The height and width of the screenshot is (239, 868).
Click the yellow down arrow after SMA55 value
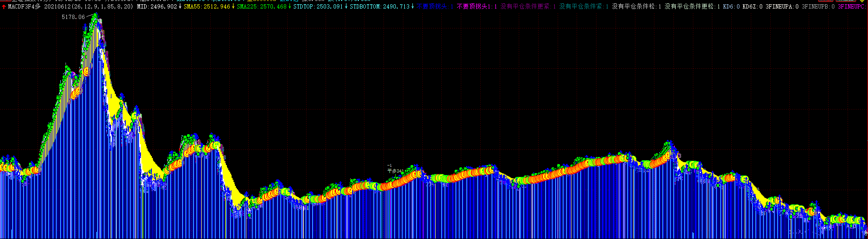(233, 7)
